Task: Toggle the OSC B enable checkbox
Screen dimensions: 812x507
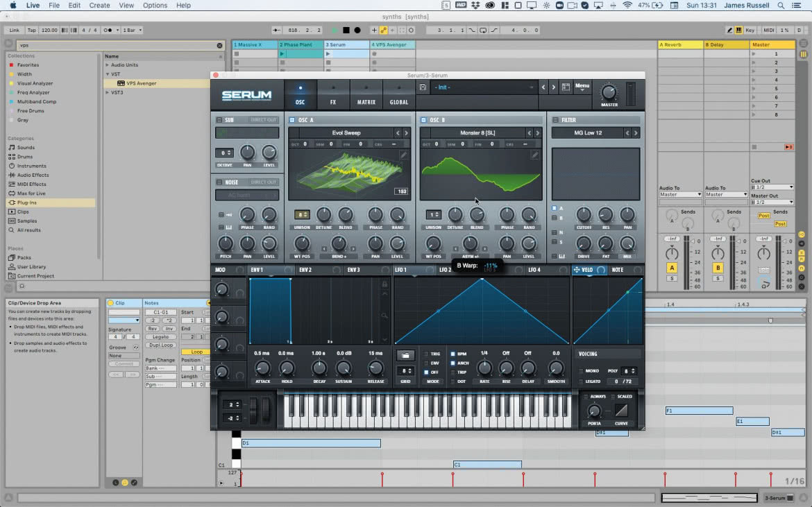Action: [423, 120]
